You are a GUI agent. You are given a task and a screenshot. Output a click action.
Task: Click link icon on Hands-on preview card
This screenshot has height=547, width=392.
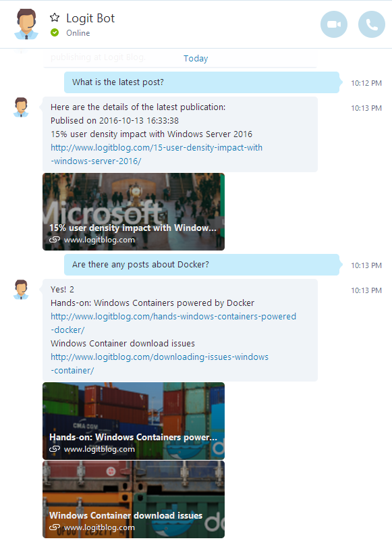tap(55, 449)
